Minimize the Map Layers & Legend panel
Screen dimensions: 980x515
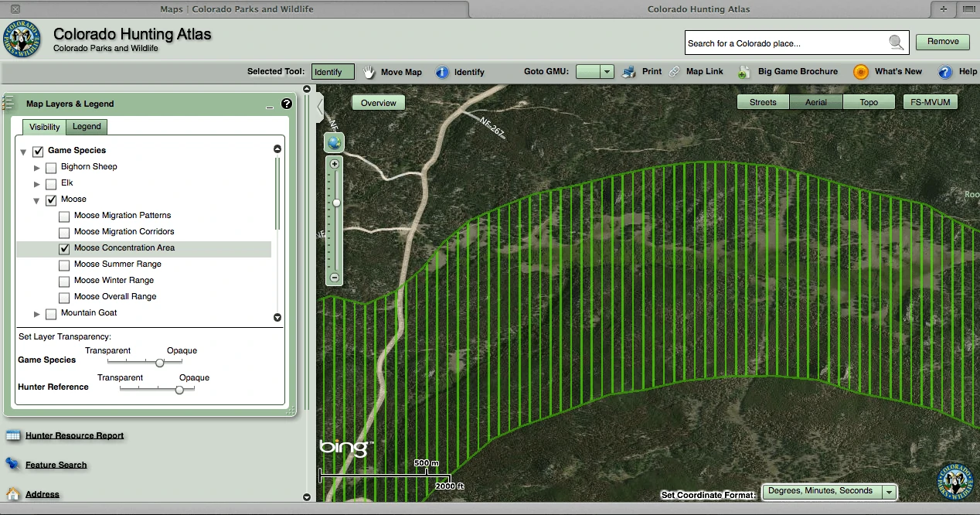270,107
